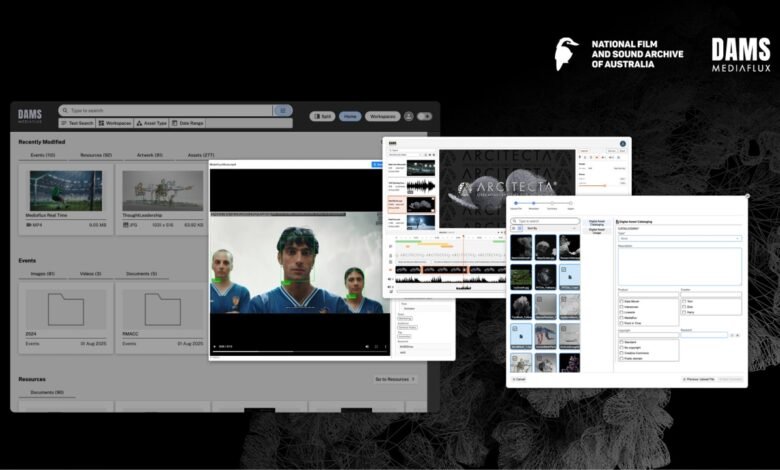Image resolution: width=780 pixels, height=470 pixels.
Task: Click the search field in the cataloguing window
Action: click(x=545, y=221)
